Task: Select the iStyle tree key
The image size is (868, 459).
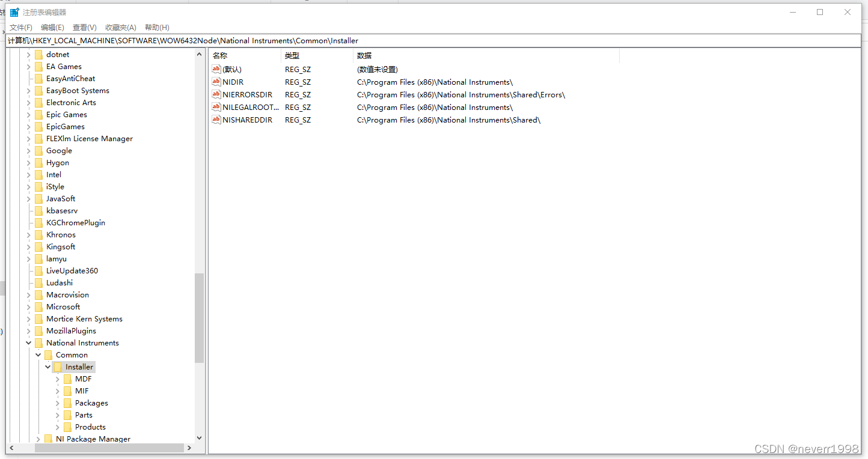Action: (x=55, y=187)
